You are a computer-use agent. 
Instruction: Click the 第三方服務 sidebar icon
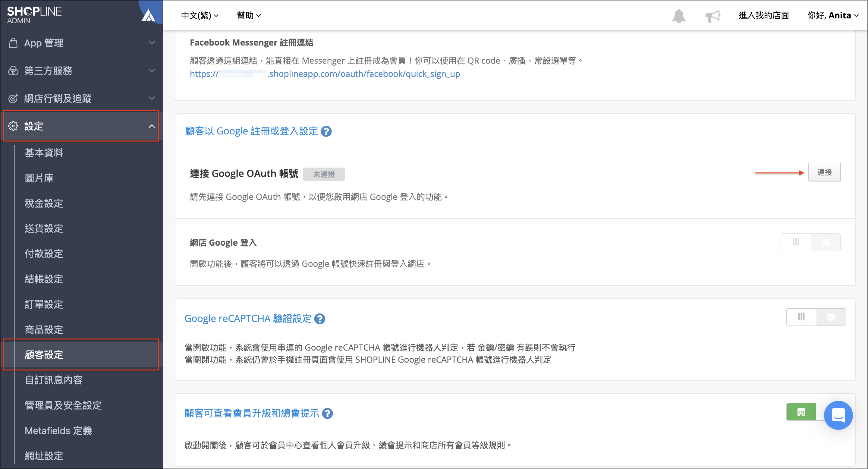coord(13,71)
